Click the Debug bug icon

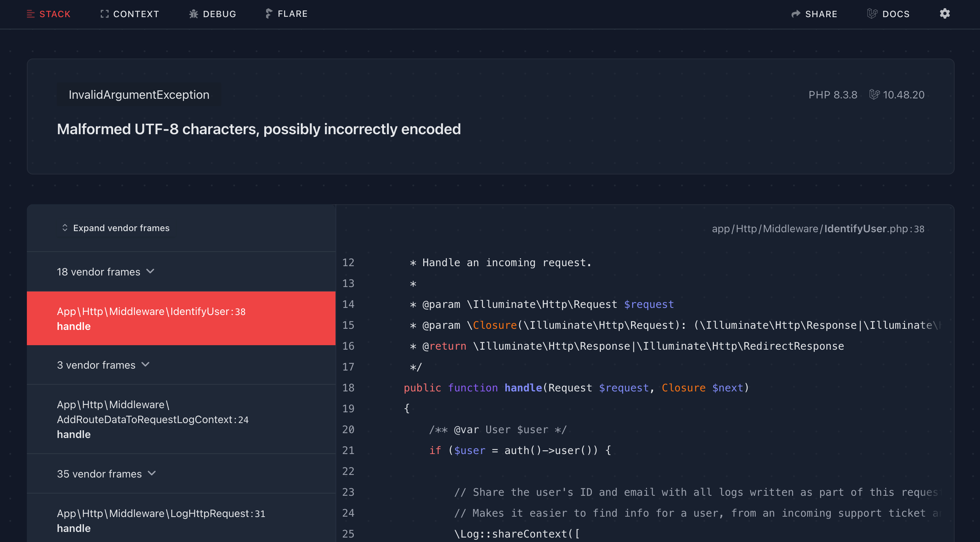[x=194, y=14]
